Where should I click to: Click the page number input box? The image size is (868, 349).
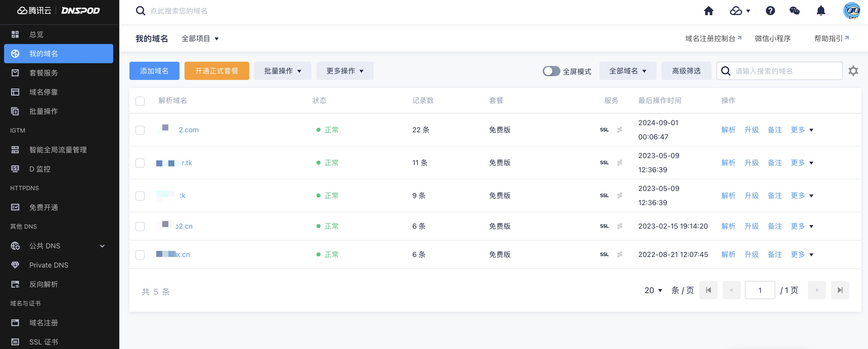tap(760, 290)
